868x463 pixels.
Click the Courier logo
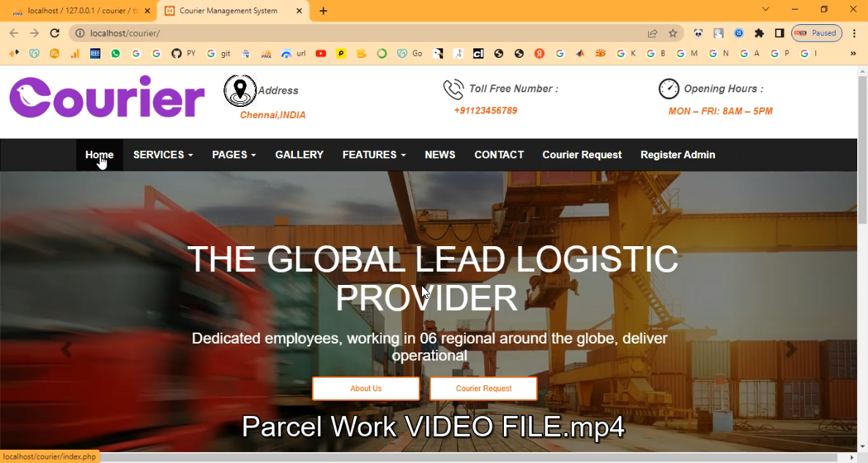pos(107,97)
